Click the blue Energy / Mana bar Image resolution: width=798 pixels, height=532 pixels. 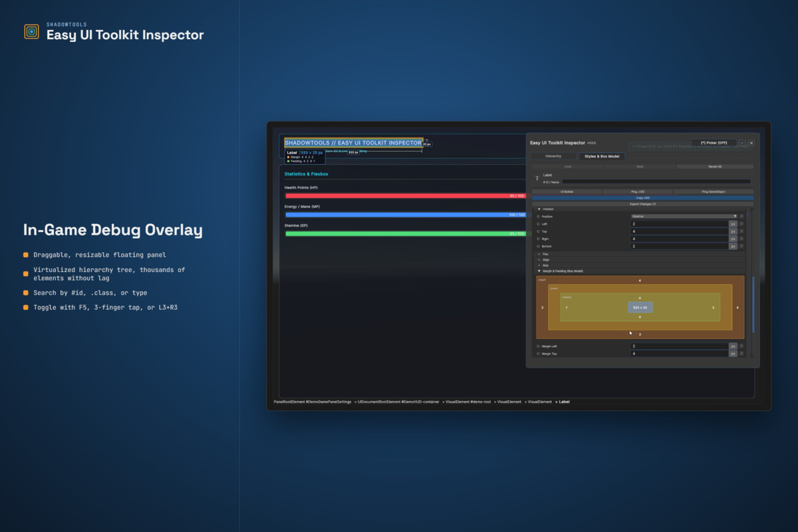pyautogui.click(x=406, y=215)
